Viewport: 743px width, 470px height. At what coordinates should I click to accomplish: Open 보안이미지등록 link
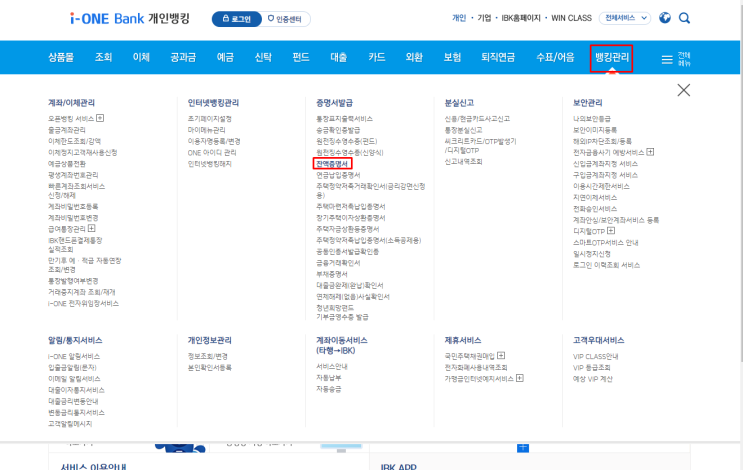click(595, 130)
